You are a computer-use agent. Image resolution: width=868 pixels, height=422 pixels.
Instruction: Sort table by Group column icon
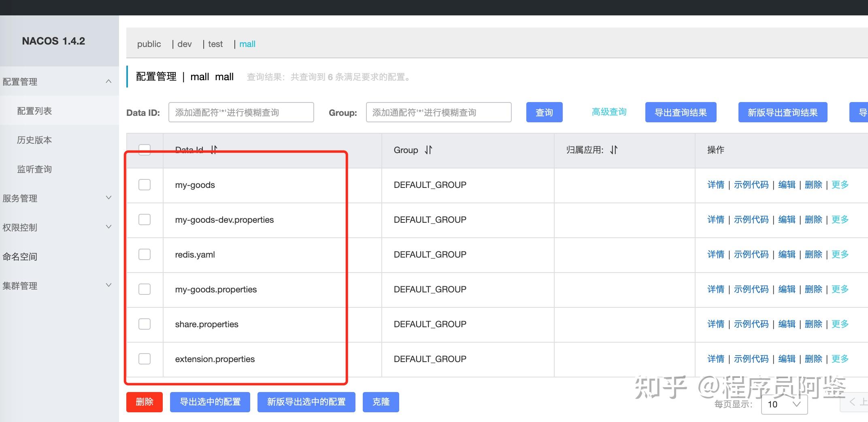click(428, 150)
